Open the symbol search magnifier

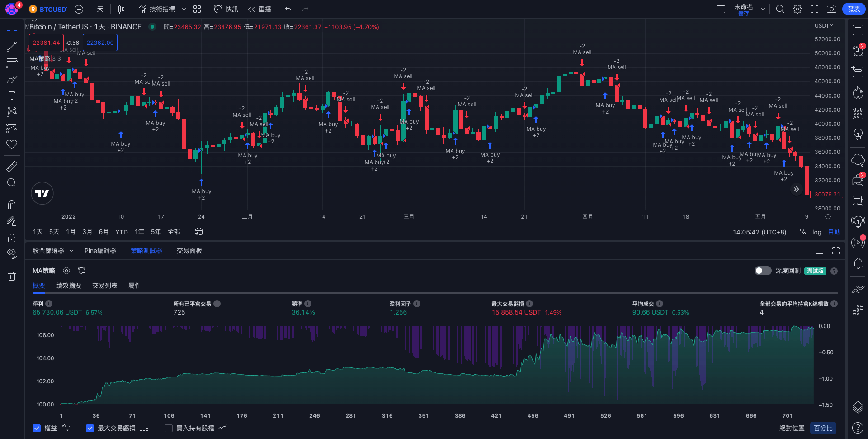(x=780, y=9)
